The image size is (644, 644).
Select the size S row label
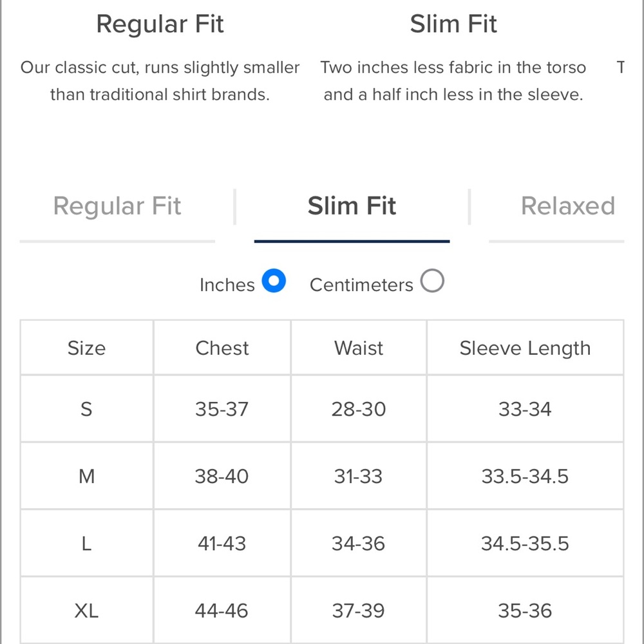(x=87, y=409)
